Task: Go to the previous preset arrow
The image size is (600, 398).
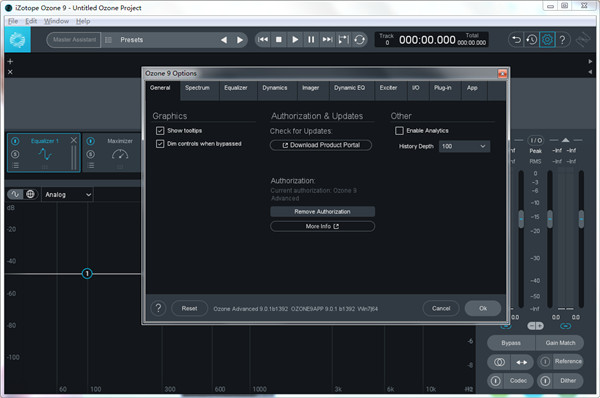Action: [x=224, y=40]
